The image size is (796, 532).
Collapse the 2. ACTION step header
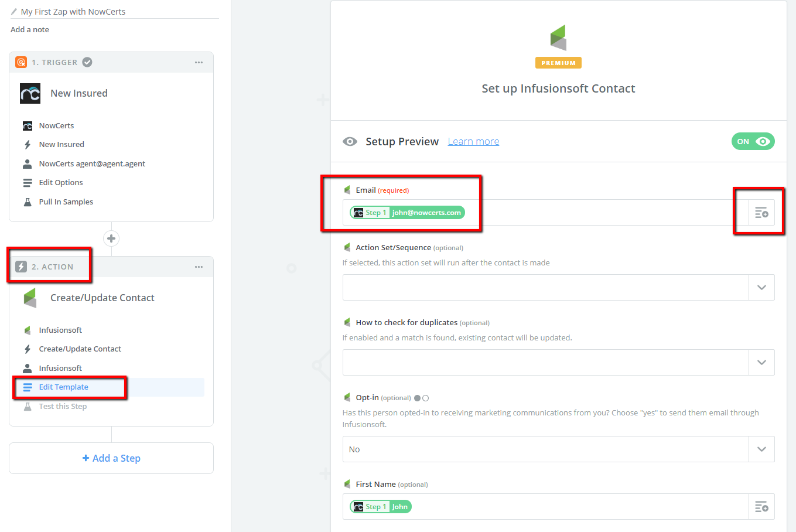coord(111,267)
